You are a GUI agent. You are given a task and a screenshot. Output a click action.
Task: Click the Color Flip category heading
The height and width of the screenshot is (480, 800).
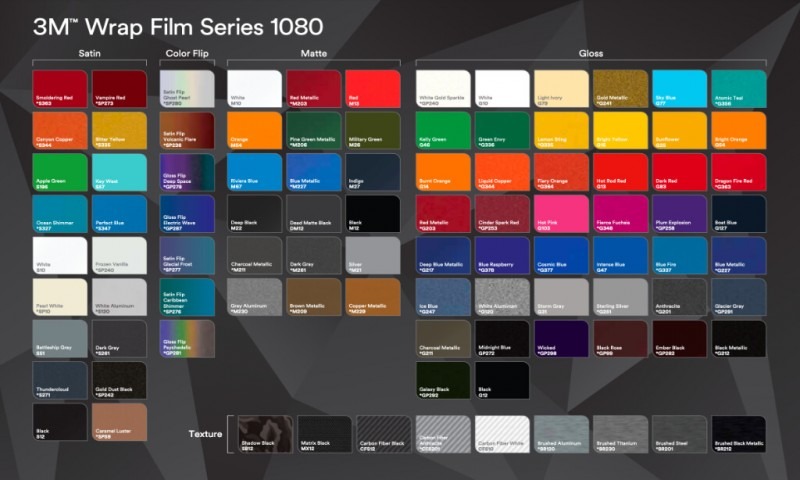click(186, 53)
